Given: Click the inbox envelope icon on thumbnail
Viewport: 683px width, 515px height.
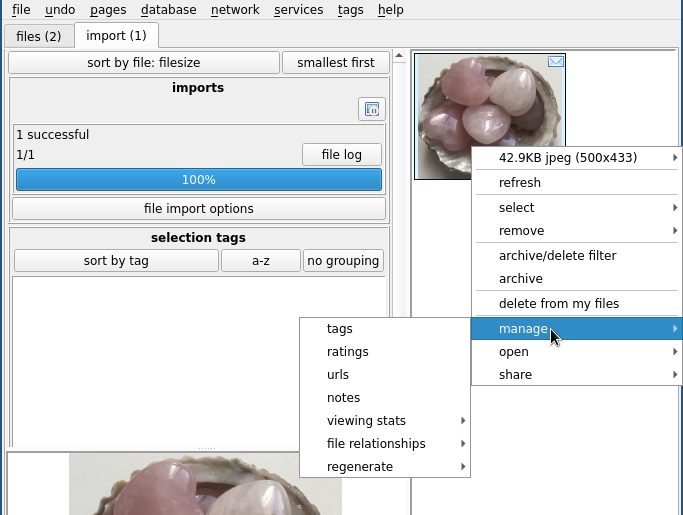Looking at the screenshot, I should 556,62.
